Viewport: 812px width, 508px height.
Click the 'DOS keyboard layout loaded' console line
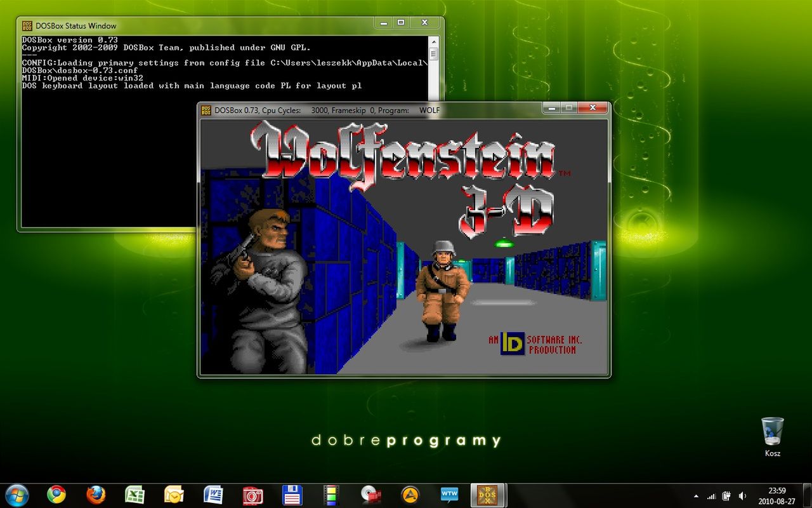click(x=192, y=86)
